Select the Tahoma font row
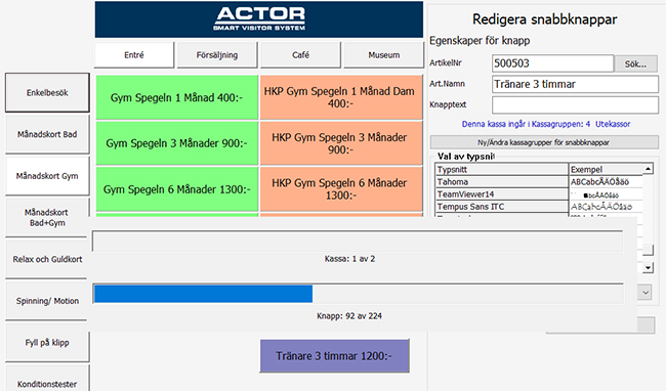666x391 pixels. coord(539,182)
